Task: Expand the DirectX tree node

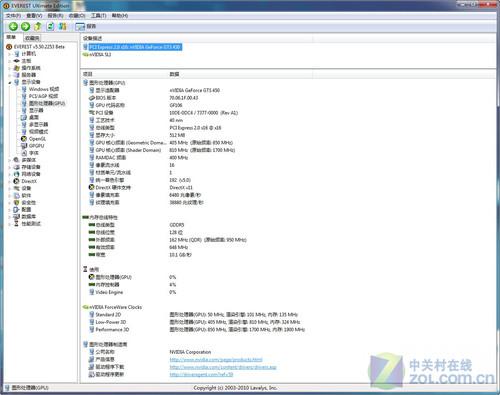Action: click(9, 181)
